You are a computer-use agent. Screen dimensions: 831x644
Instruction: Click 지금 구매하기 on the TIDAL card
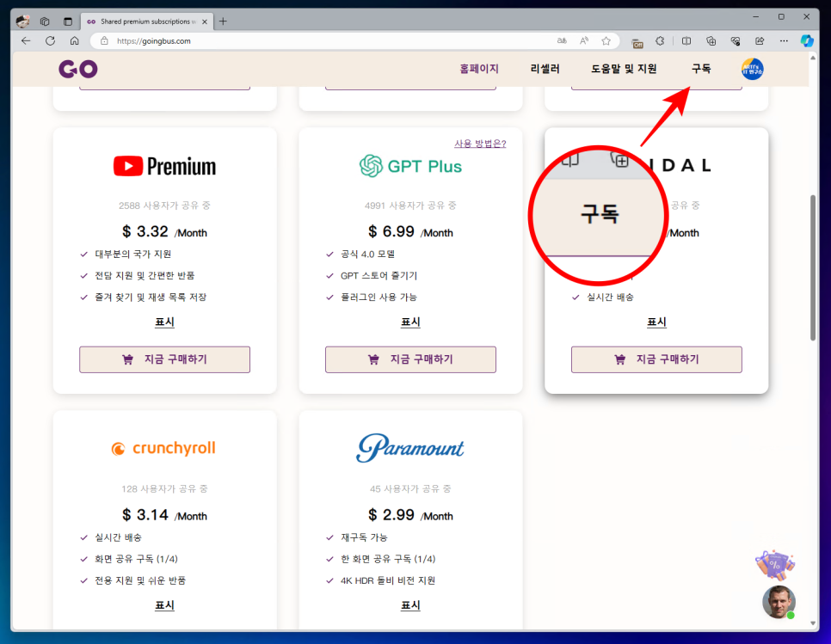656,359
